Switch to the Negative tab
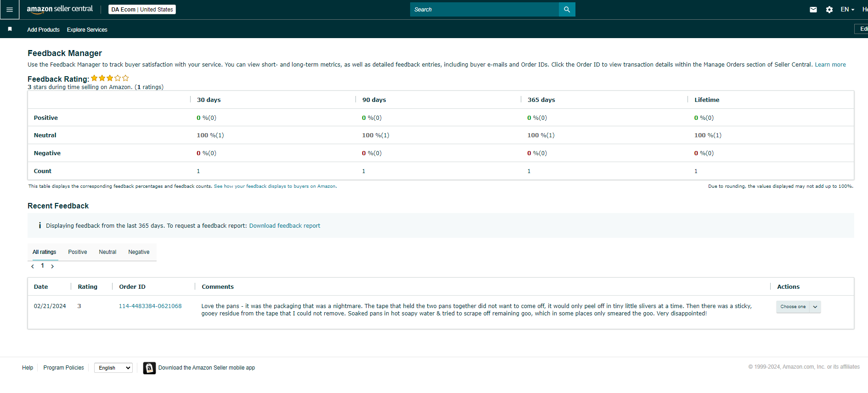The height and width of the screenshot is (393, 868). point(139,252)
